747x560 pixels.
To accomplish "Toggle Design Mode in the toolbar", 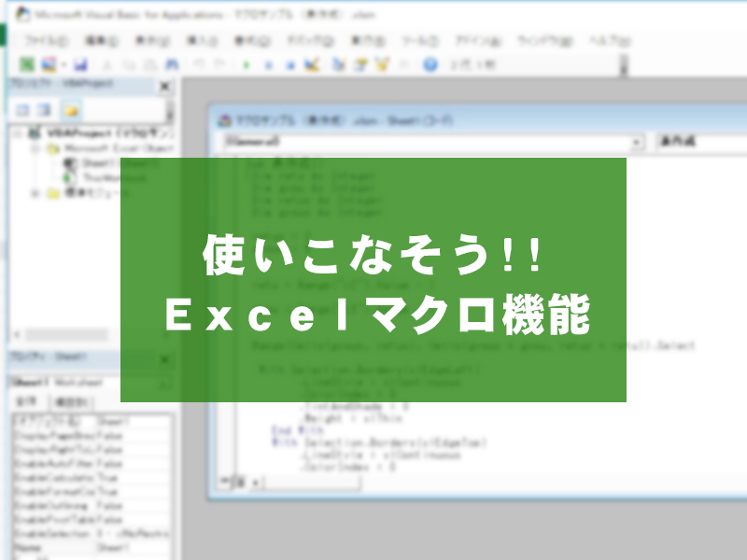I will point(311,64).
